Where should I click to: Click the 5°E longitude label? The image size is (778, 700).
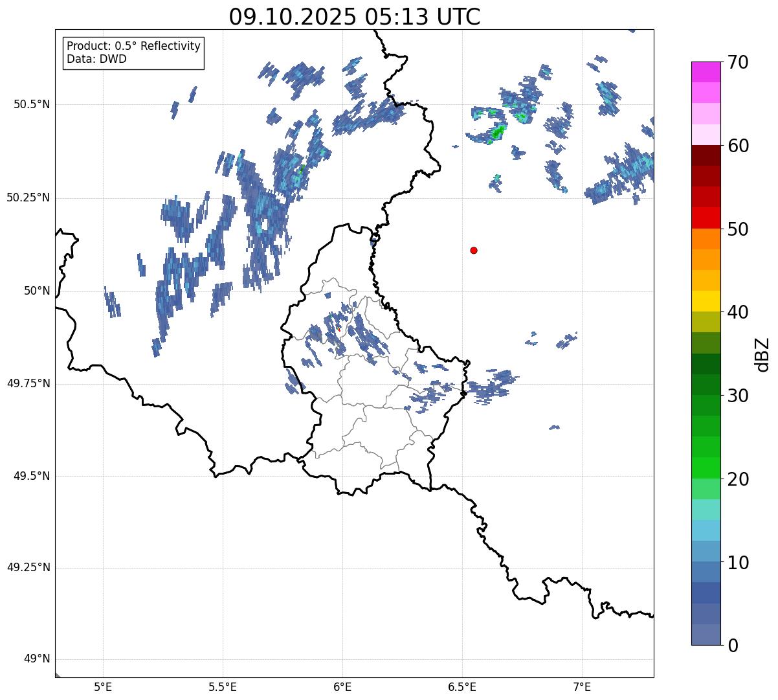(103, 687)
